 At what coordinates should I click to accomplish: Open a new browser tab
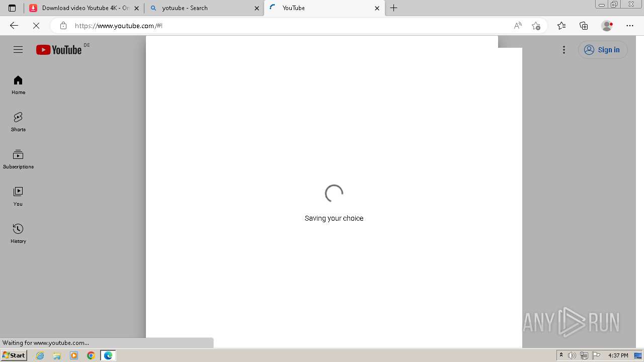pyautogui.click(x=394, y=8)
